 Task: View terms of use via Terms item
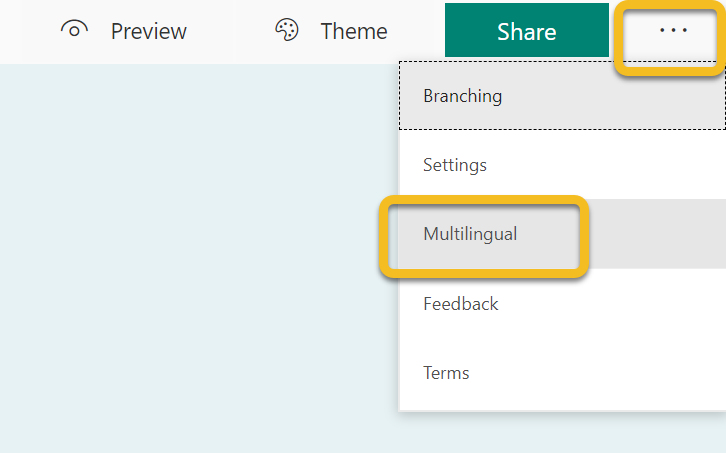tap(446, 372)
